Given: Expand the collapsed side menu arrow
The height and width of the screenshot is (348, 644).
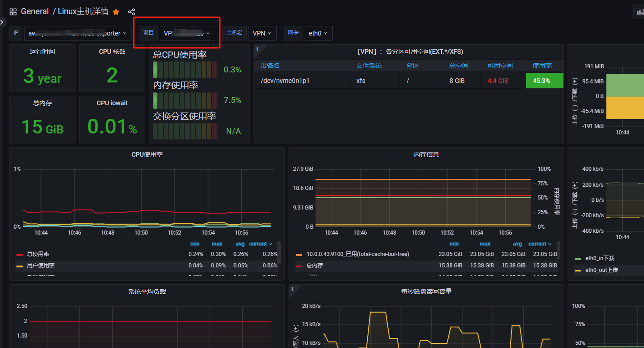Looking at the screenshot, I should pyautogui.click(x=2, y=21).
